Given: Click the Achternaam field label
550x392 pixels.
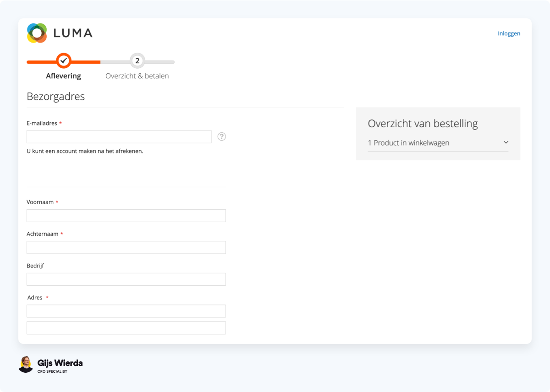Looking at the screenshot, I should [43, 234].
